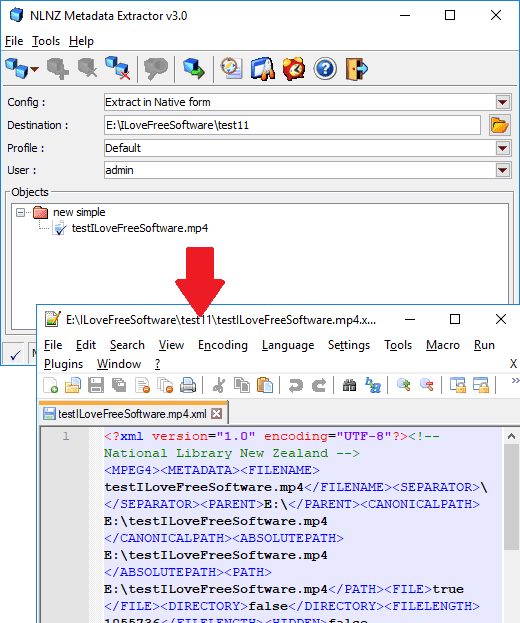
Task: Open the Notepad++ Language menu
Action: (x=288, y=345)
